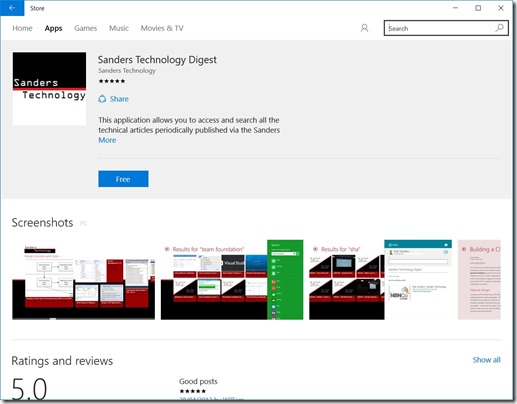Screen dimensions: 517x404
Task: Open the 'team foundation' results screenshot
Action: [232, 280]
